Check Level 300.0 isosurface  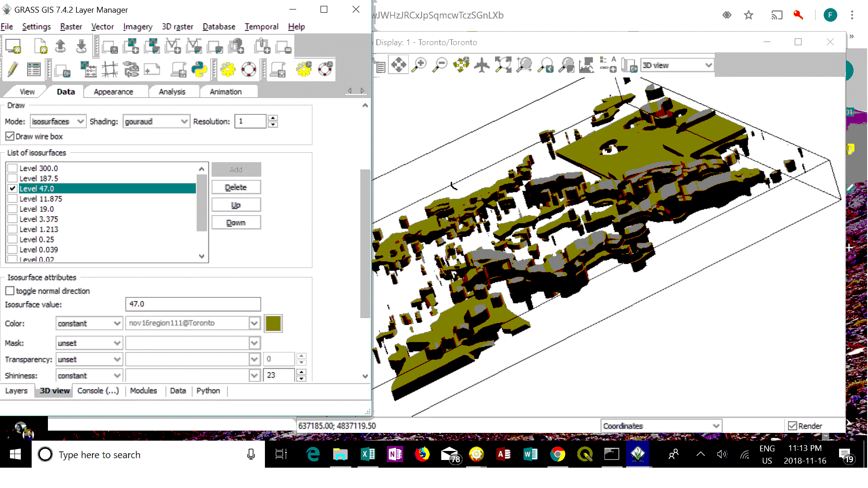click(13, 168)
